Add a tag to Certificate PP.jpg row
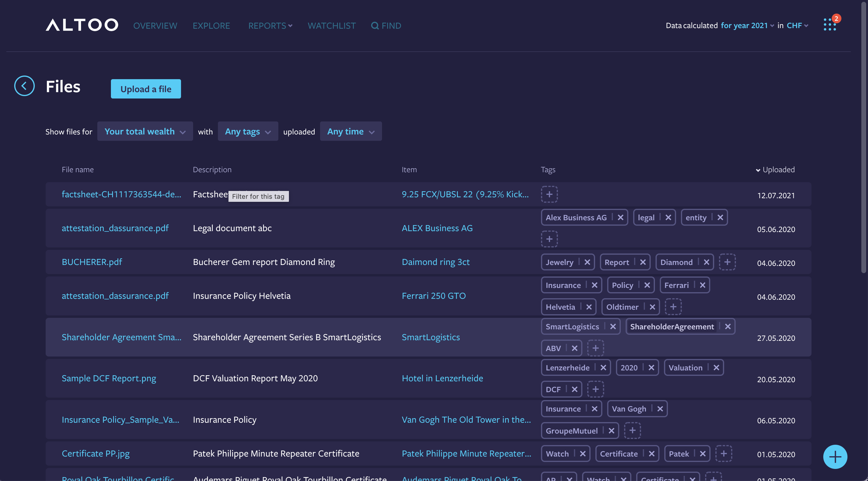This screenshot has width=868, height=481. (724, 454)
